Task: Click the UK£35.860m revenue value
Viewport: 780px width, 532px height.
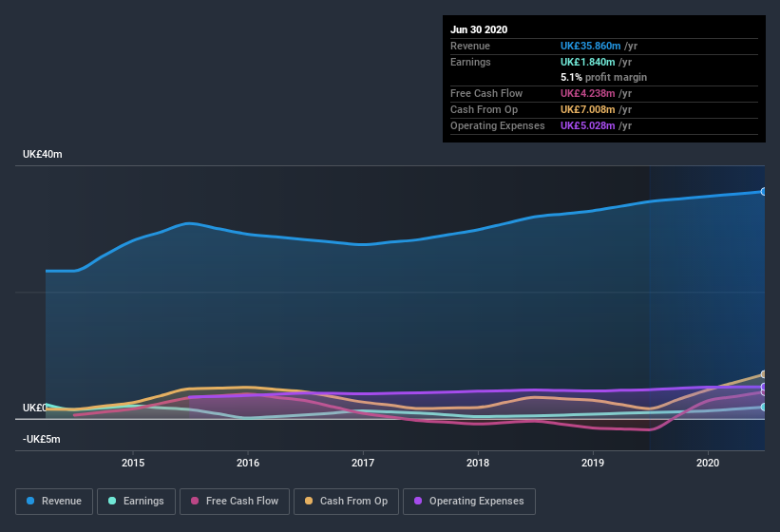Action: (591, 46)
